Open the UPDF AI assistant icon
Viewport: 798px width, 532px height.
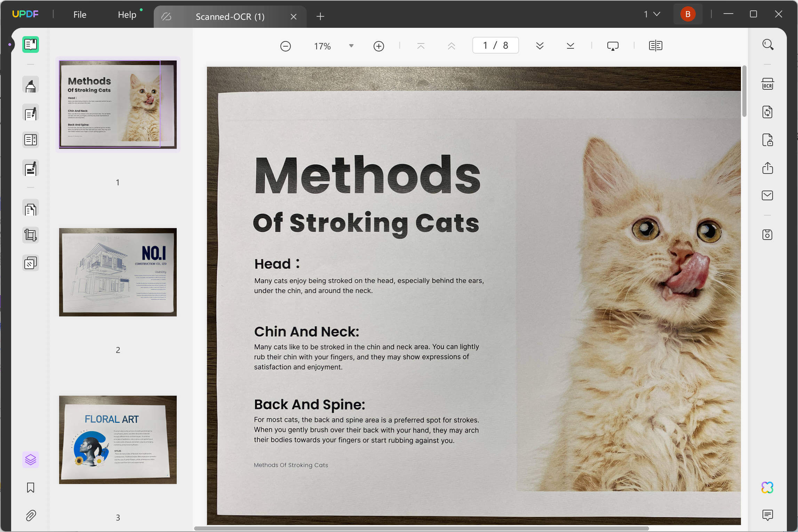pos(767,487)
